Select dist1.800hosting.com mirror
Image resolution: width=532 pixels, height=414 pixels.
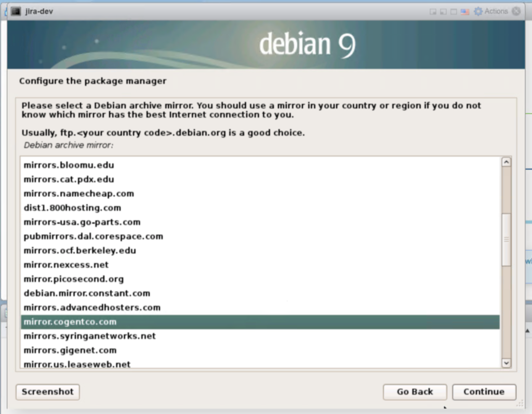tap(260, 208)
